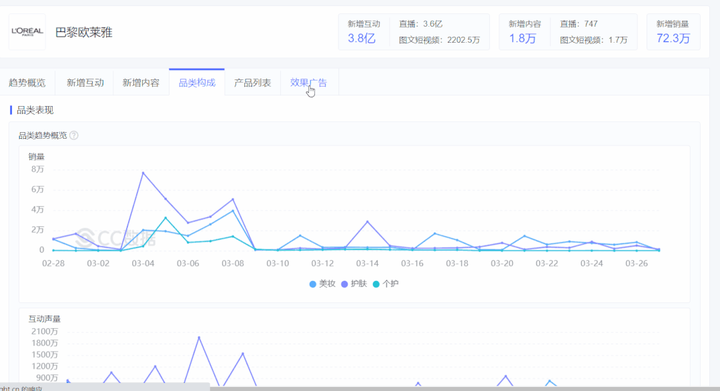The height and width of the screenshot is (391, 720).
Task: Click the 个护 peak point at 03-05
Action: coord(165,218)
